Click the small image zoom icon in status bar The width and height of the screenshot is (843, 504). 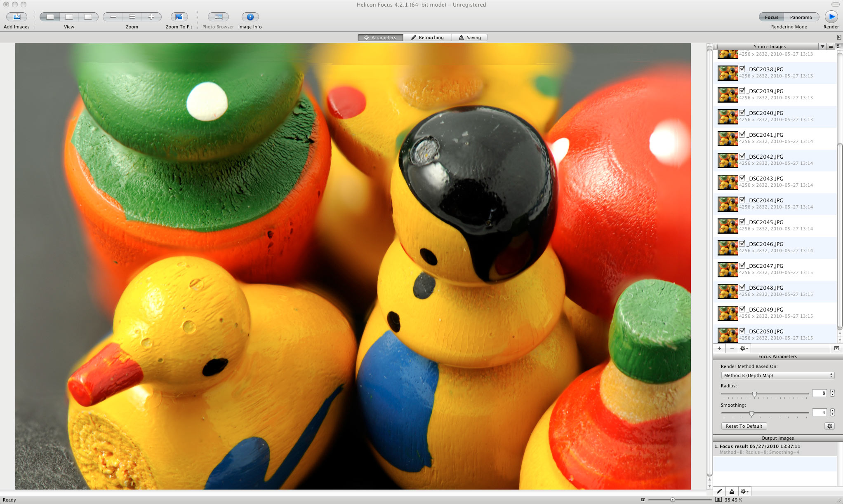pyautogui.click(x=643, y=500)
